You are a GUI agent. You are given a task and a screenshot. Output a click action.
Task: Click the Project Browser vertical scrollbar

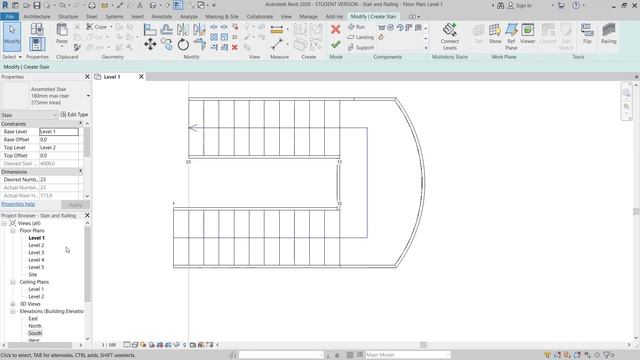(x=87, y=263)
